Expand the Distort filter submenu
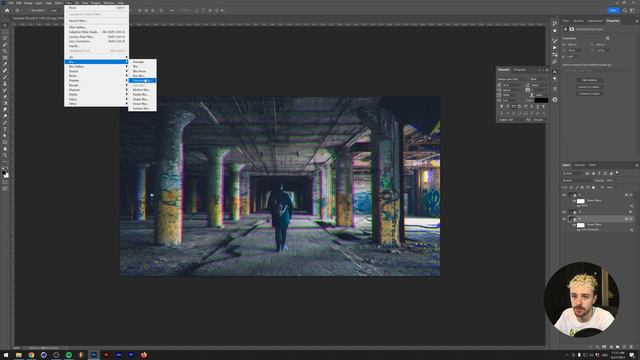The height and width of the screenshot is (360, 640). 96,71
